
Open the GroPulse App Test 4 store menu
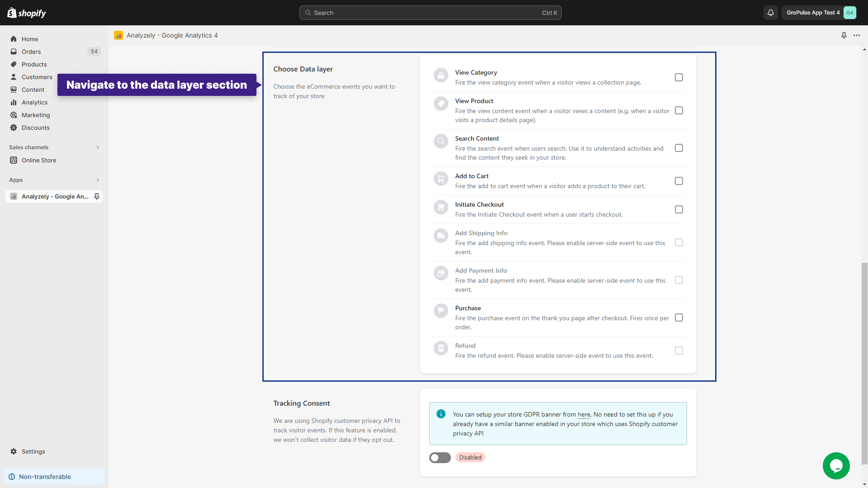coord(819,13)
